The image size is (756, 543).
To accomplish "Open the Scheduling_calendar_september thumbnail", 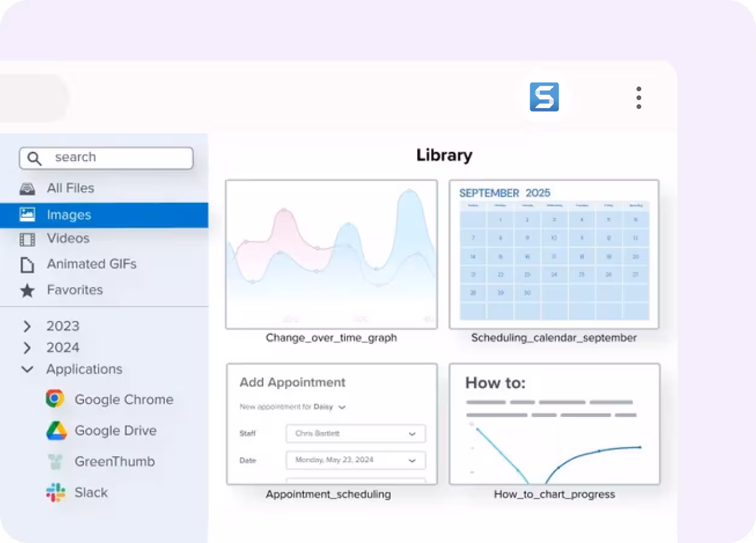I will pos(554,255).
